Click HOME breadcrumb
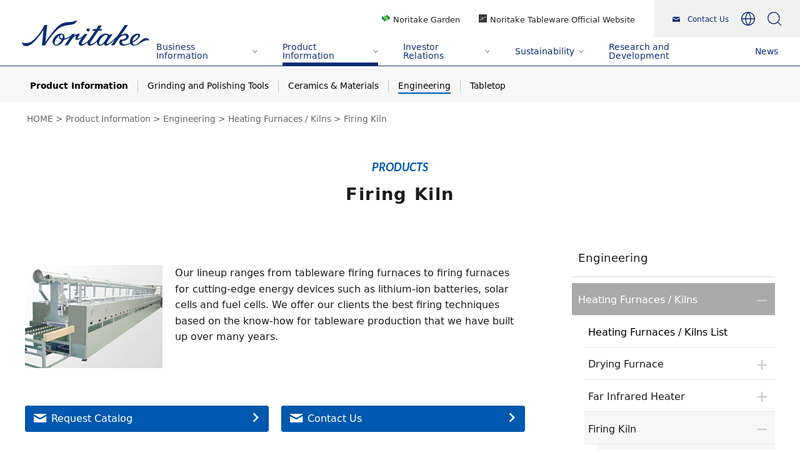The image size is (800, 450). [40, 119]
